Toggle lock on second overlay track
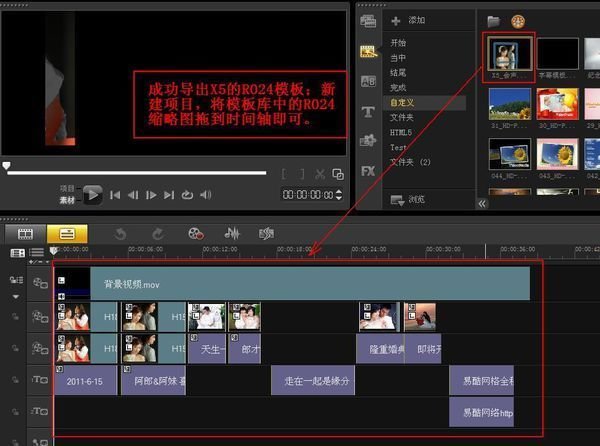This screenshot has width=600, height=446. pyautogui.click(x=15, y=348)
